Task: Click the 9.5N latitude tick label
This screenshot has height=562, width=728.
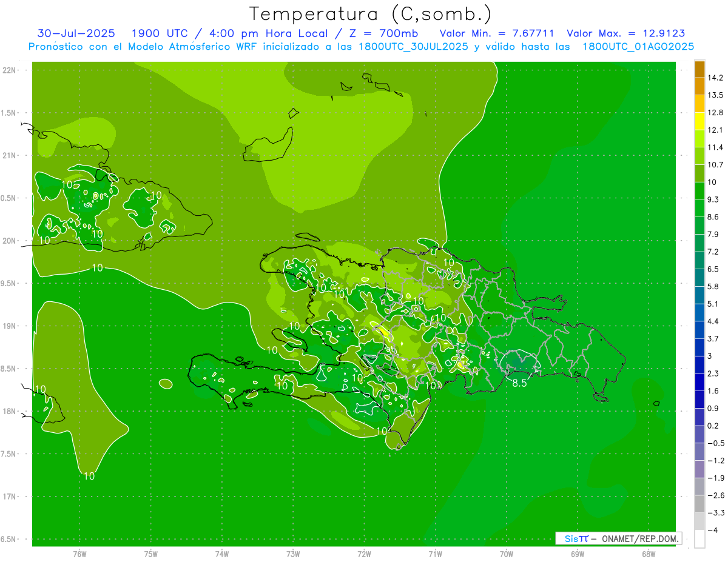Action: (9, 283)
